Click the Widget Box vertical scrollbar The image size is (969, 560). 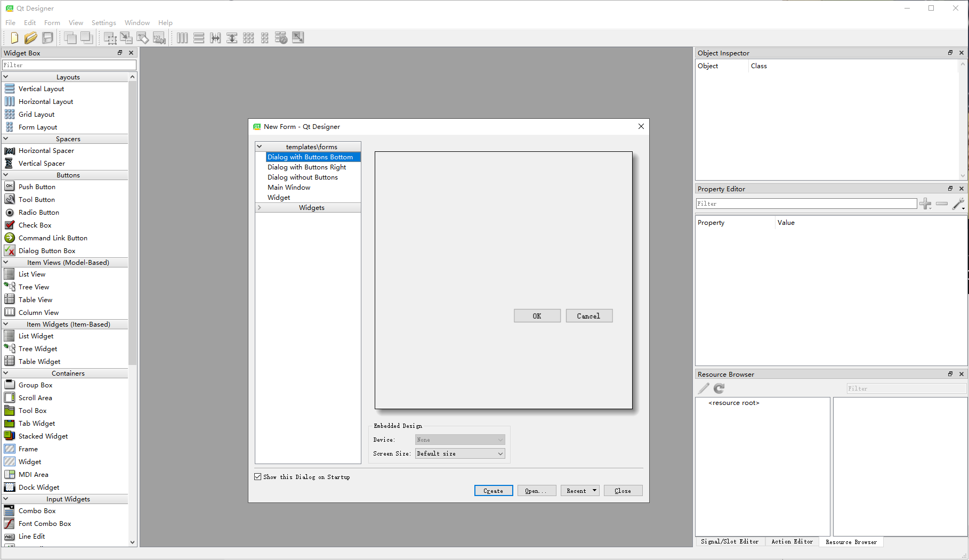[x=133, y=224]
